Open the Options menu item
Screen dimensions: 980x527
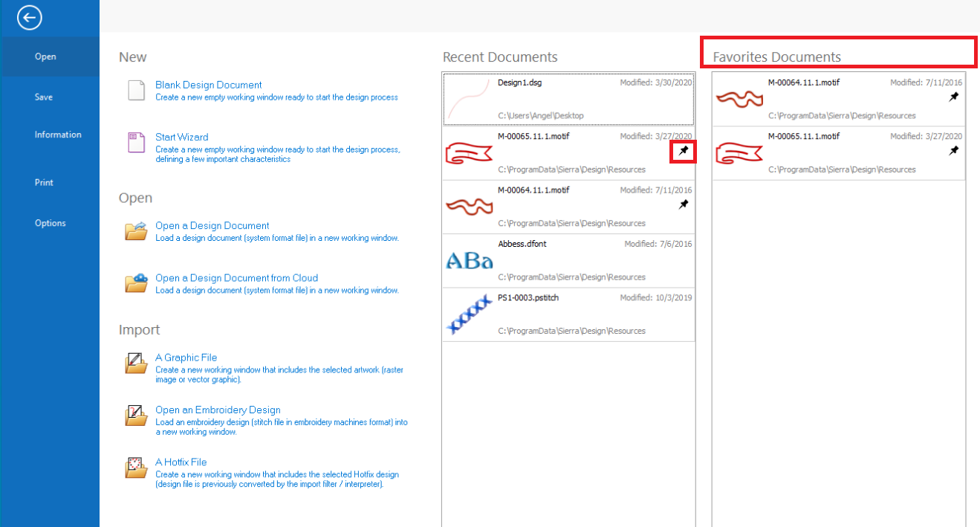(50, 223)
